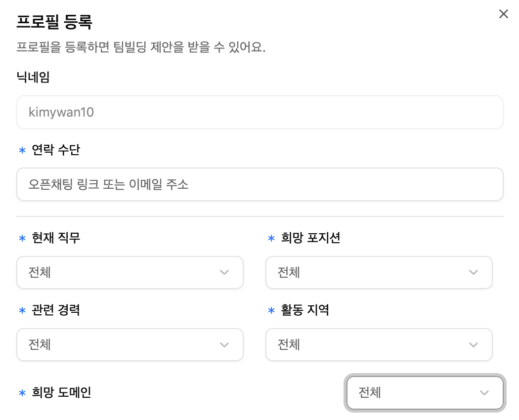This screenshot has width=519, height=420.
Task: Click the 희망 도메인 label text
Action: tap(61, 393)
